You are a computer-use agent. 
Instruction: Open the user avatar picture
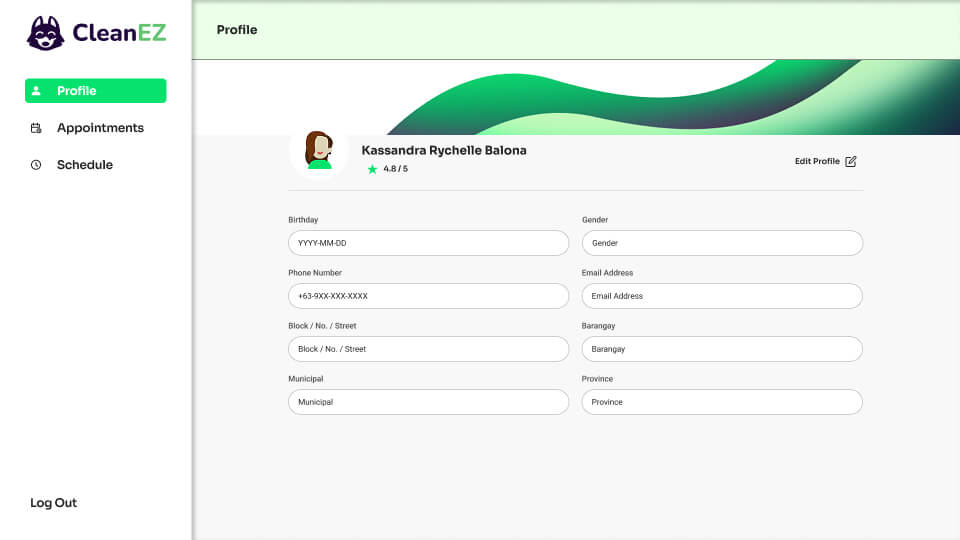click(x=319, y=150)
